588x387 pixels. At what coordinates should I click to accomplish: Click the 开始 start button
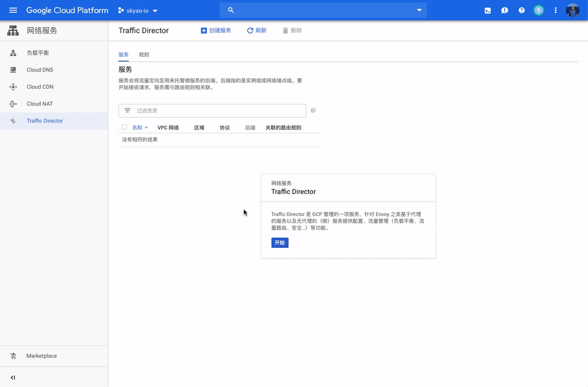pos(280,243)
